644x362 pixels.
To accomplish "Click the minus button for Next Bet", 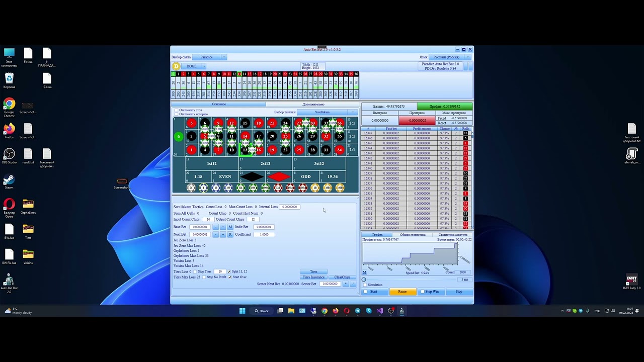I will (215, 235).
